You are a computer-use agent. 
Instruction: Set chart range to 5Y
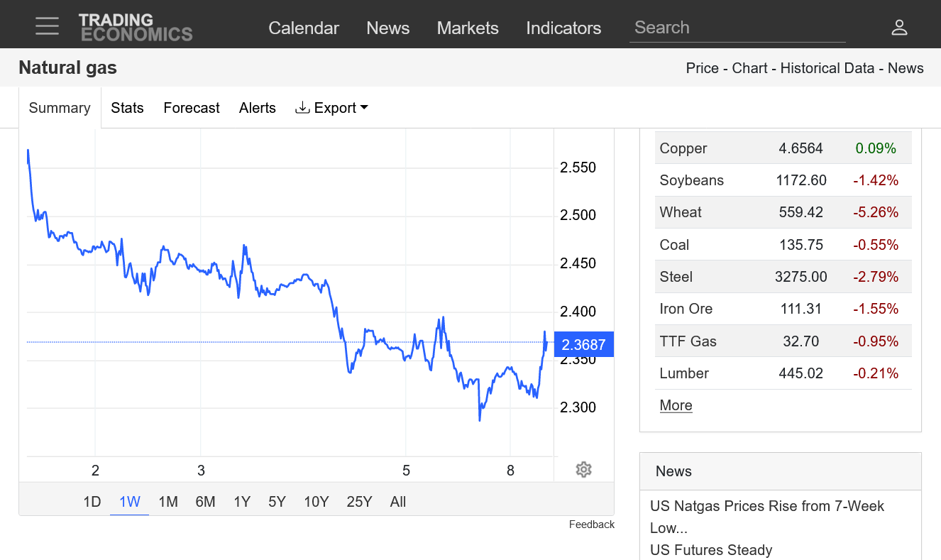click(x=277, y=502)
